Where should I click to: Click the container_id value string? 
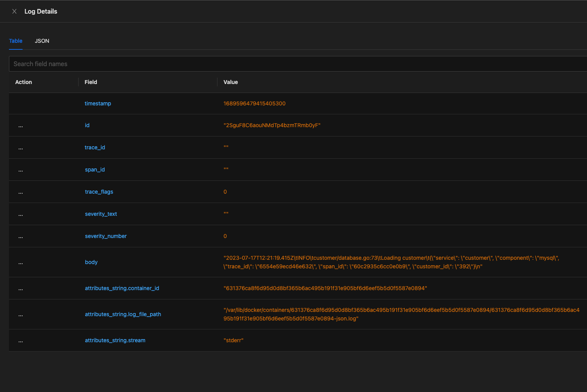pos(326,288)
